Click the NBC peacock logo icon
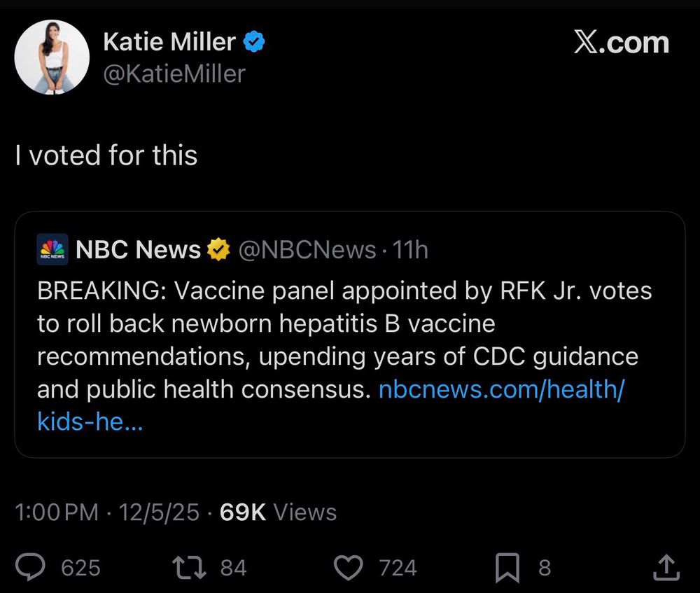700x593 pixels. [52, 249]
